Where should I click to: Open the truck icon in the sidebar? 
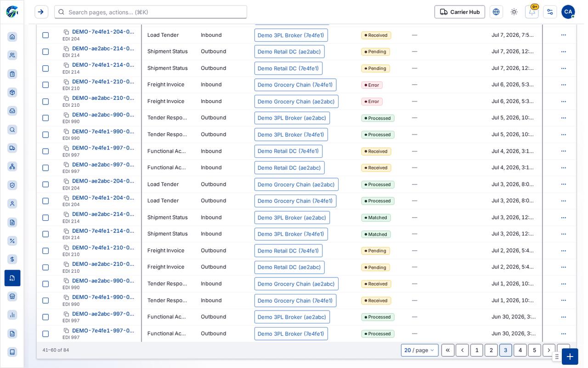(12, 148)
